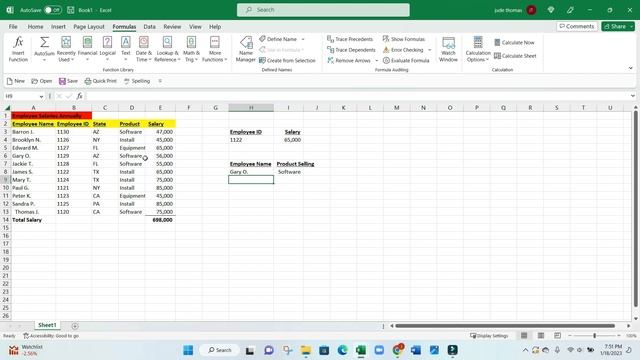Screen dimensions: 640x360
Task: Customize Quick Access Toolbar dropdown
Action: (x=160, y=81)
